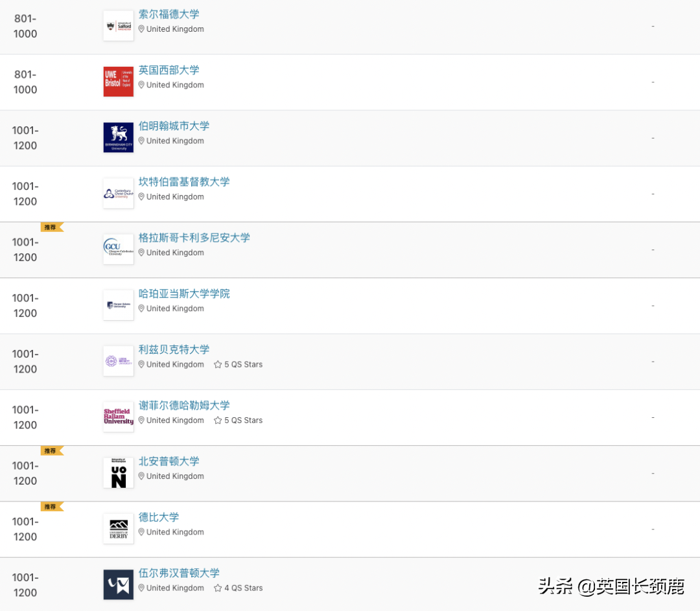Click location pin under 伯明翰城市大学
This screenshot has width=700, height=611.
[141, 141]
